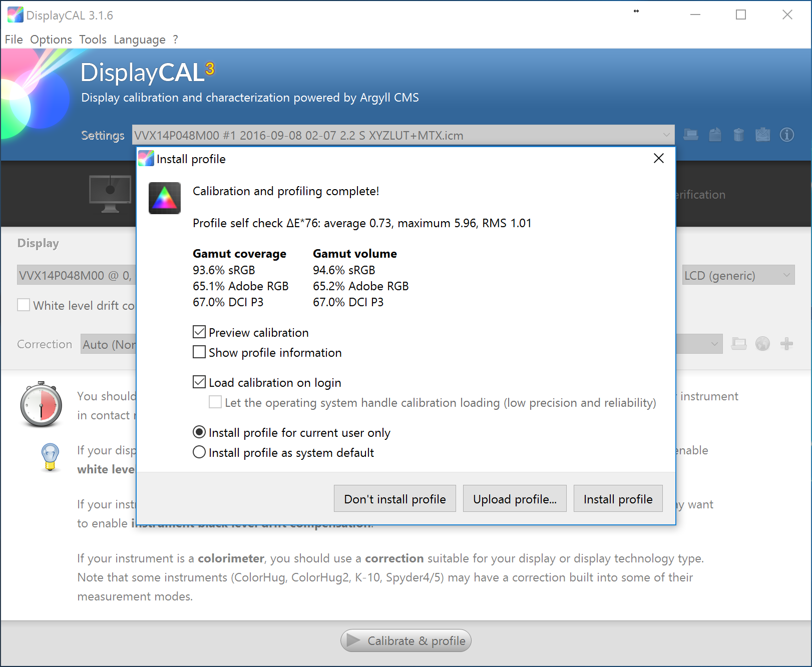812x667 pixels.
Task: Open the File menu
Action: pyautogui.click(x=14, y=40)
